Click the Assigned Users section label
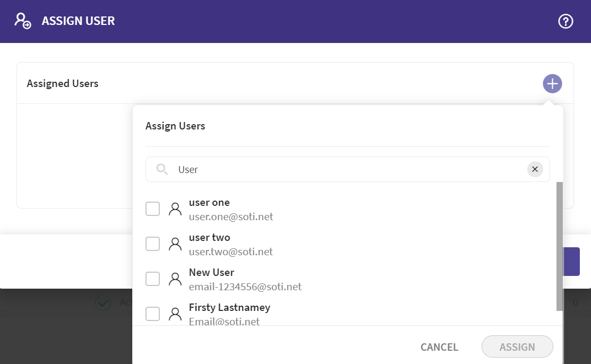The width and height of the screenshot is (591, 364). click(x=63, y=84)
